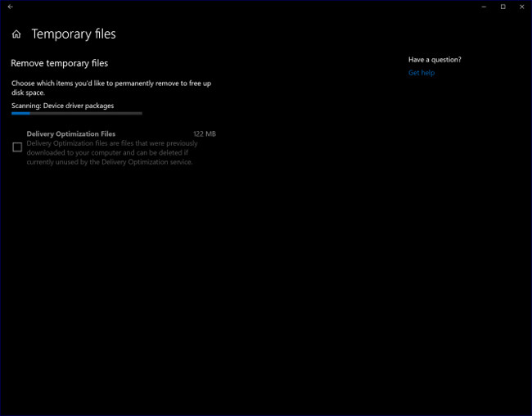Click the Scanning: Device driver packages status

coord(62,106)
